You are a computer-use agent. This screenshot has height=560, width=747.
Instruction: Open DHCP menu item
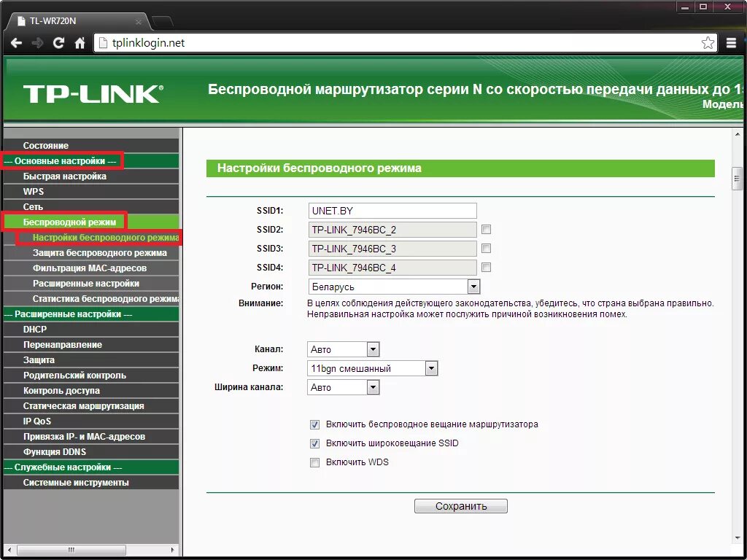[x=91, y=330]
